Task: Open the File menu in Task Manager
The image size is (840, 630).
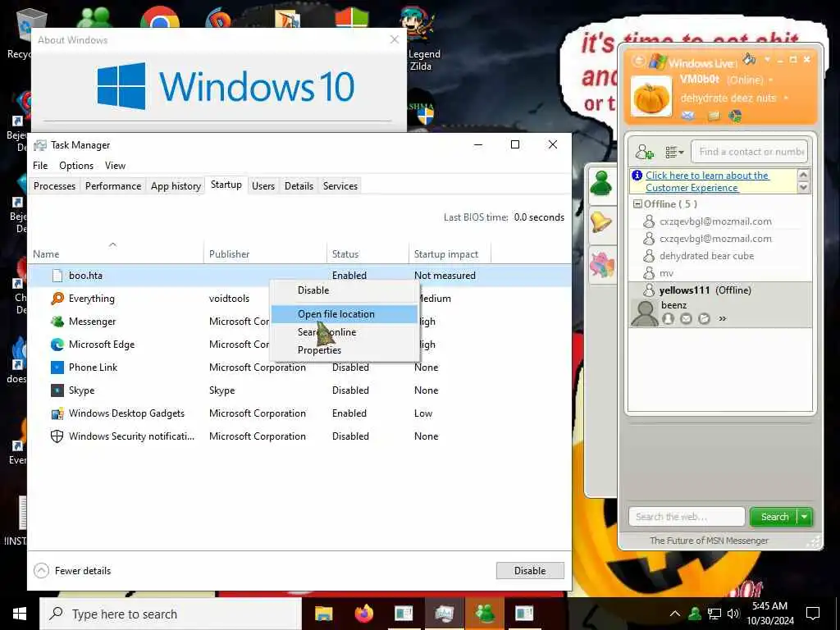Action: pos(40,166)
